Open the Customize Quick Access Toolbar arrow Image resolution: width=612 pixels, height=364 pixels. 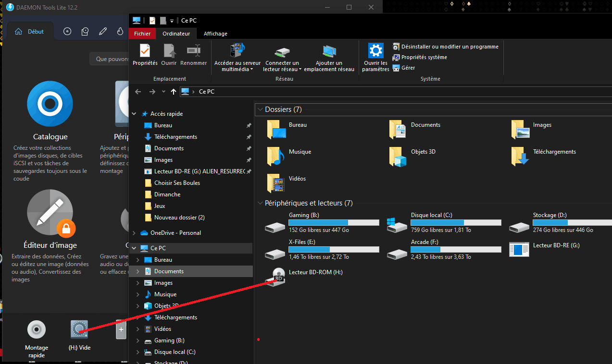[x=172, y=21]
